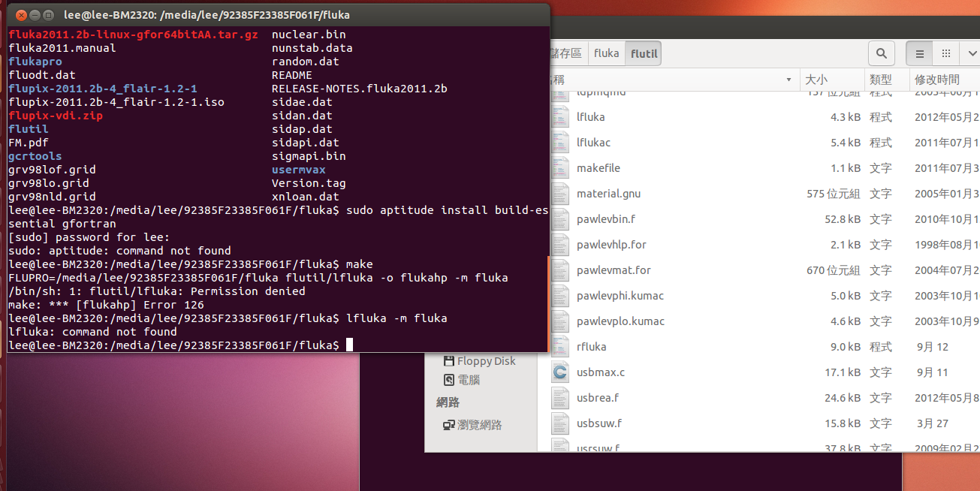The image size is (980, 491).
Task: Select 瀏覽網路 in the sidebar
Action: (x=480, y=425)
